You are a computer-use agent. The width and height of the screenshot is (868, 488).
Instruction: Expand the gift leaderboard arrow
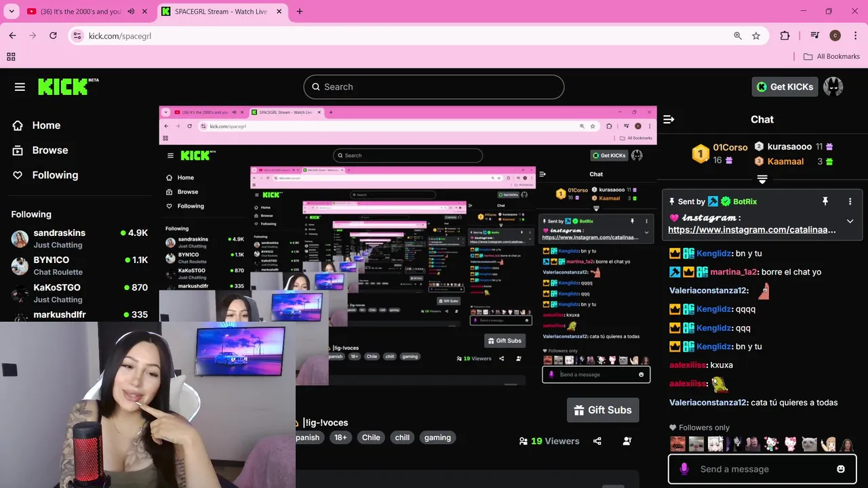click(762, 180)
